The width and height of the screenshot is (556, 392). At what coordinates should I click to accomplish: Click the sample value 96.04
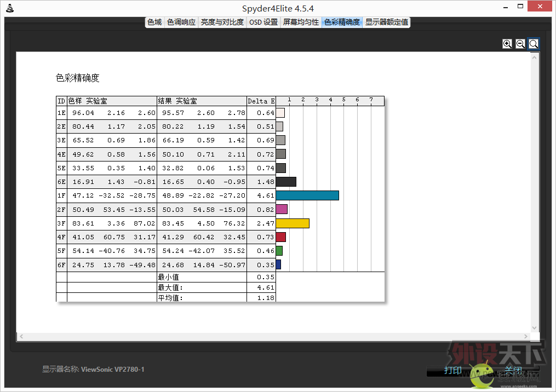pos(83,113)
